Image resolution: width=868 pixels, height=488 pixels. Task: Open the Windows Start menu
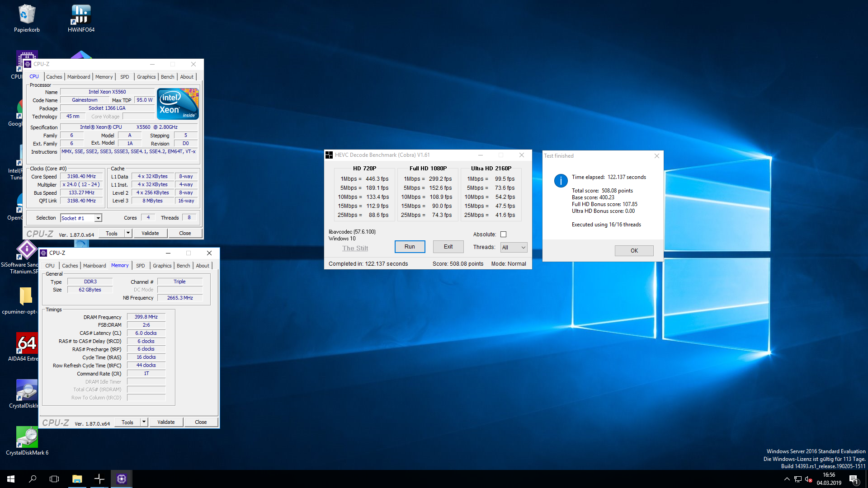coord(11,479)
